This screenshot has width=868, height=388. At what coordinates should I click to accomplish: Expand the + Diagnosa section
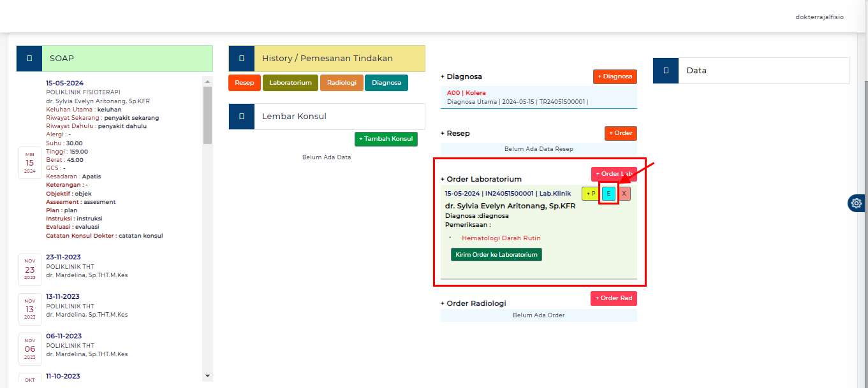462,76
